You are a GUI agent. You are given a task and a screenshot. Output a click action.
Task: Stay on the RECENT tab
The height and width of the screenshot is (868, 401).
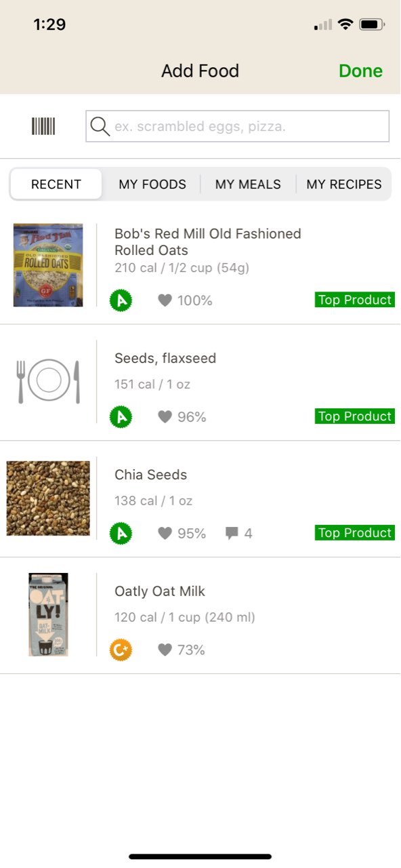click(56, 184)
